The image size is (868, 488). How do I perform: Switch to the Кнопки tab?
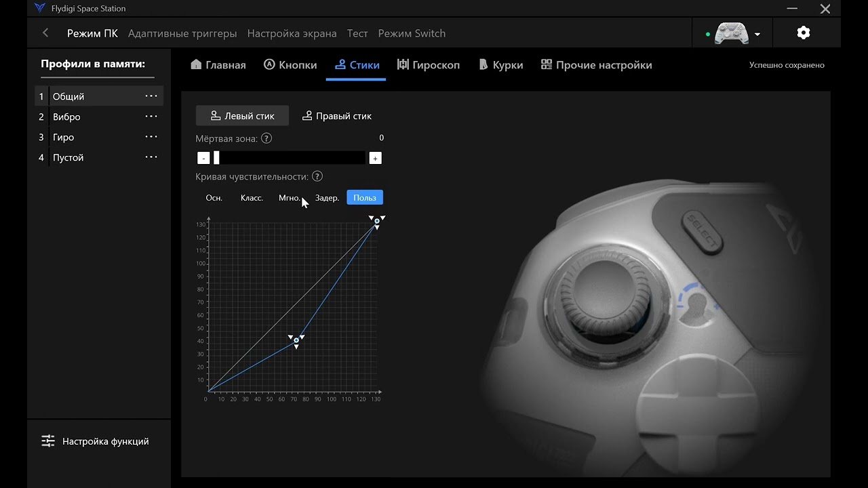[290, 65]
